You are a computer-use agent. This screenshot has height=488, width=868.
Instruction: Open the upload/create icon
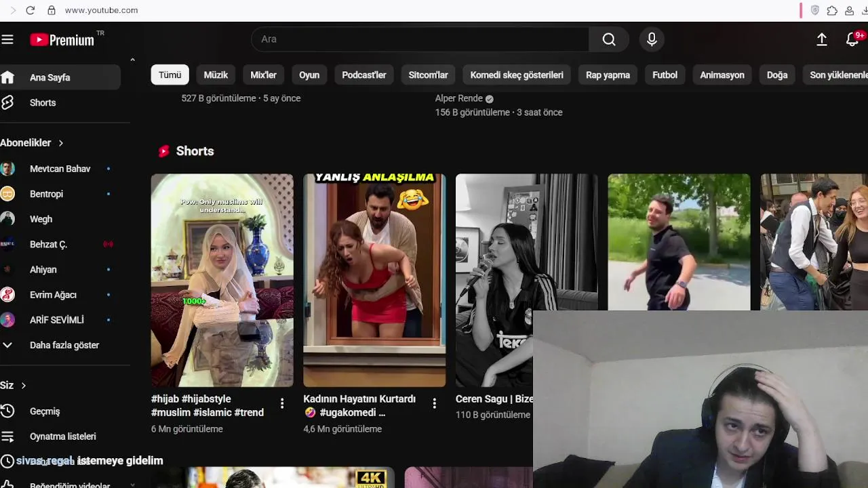click(x=822, y=39)
